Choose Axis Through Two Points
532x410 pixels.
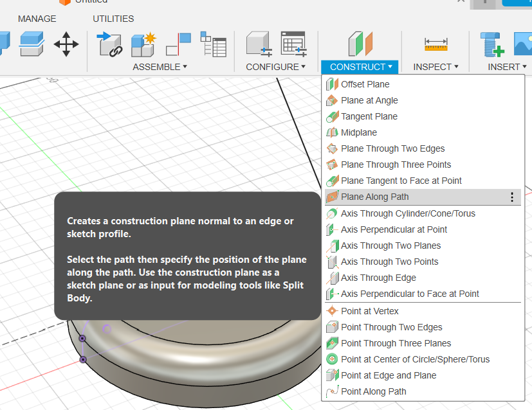(423, 262)
